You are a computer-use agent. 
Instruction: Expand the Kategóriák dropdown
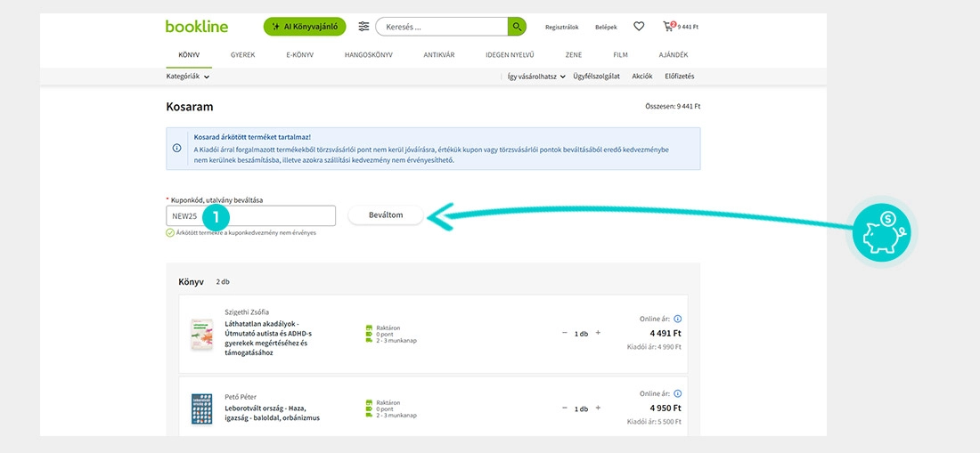tap(188, 77)
